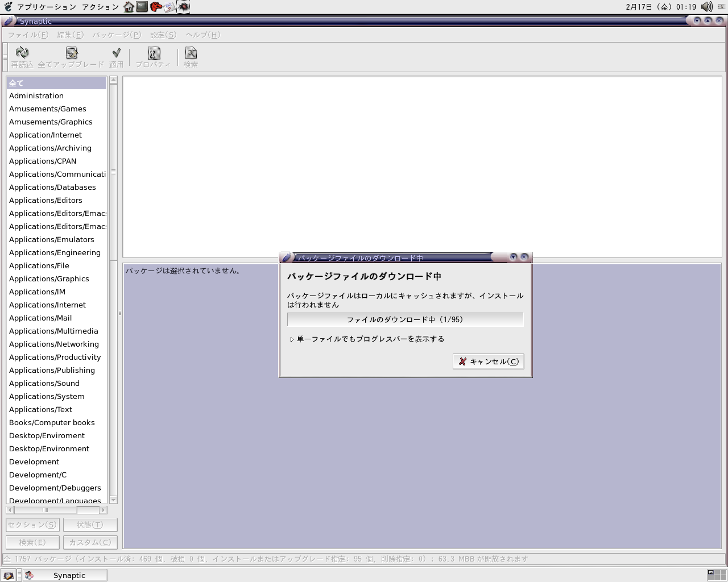728x582 pixels.
Task: Click the red launcher icon in top panel
Action: (x=156, y=7)
